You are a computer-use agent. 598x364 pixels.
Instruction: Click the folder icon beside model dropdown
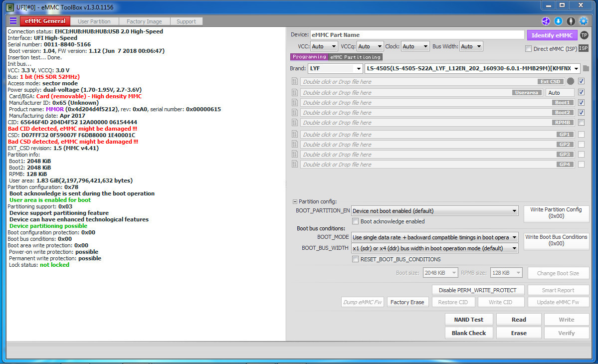coord(586,68)
